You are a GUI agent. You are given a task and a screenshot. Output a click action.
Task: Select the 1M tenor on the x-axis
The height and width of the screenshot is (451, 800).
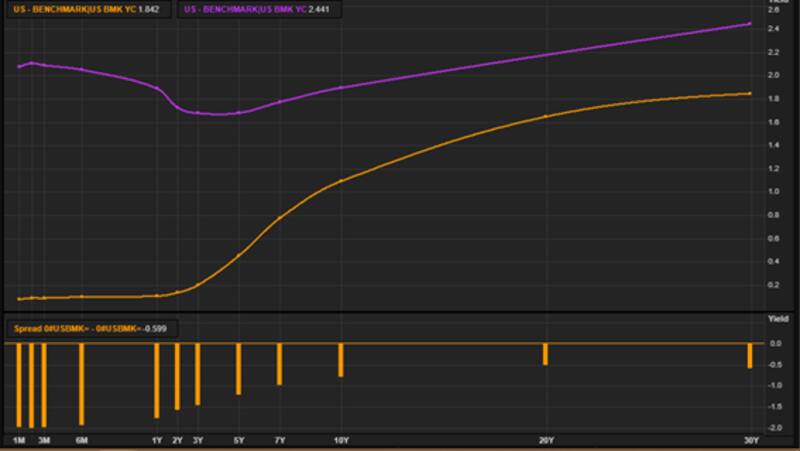(x=18, y=440)
